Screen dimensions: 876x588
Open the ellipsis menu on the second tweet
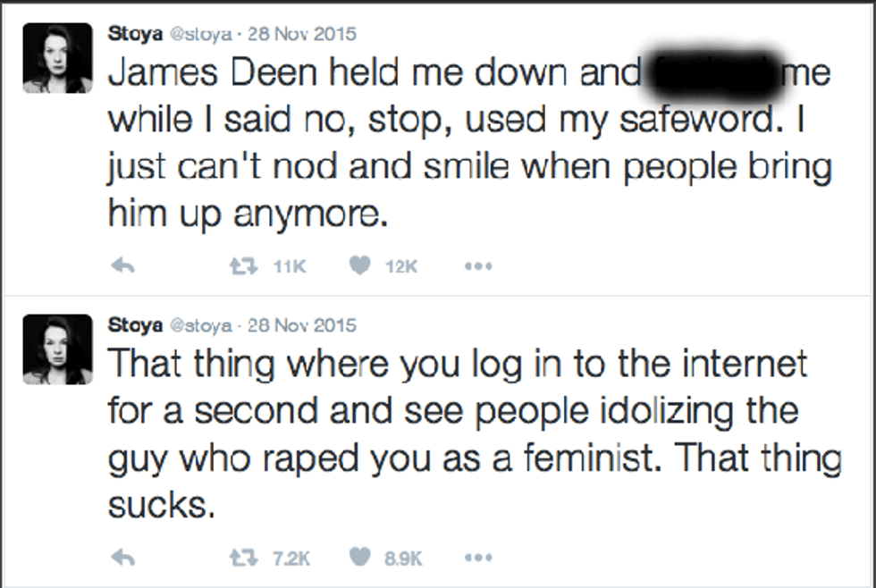pyautogui.click(x=476, y=558)
